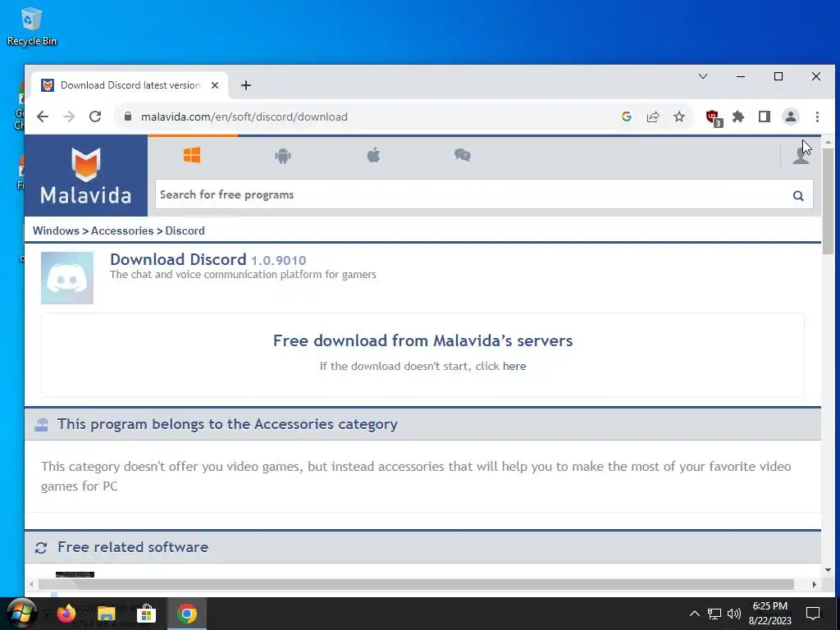This screenshot has width=840, height=630.
Task: Click the horizontal scrollbar right arrow
Action: point(815,584)
